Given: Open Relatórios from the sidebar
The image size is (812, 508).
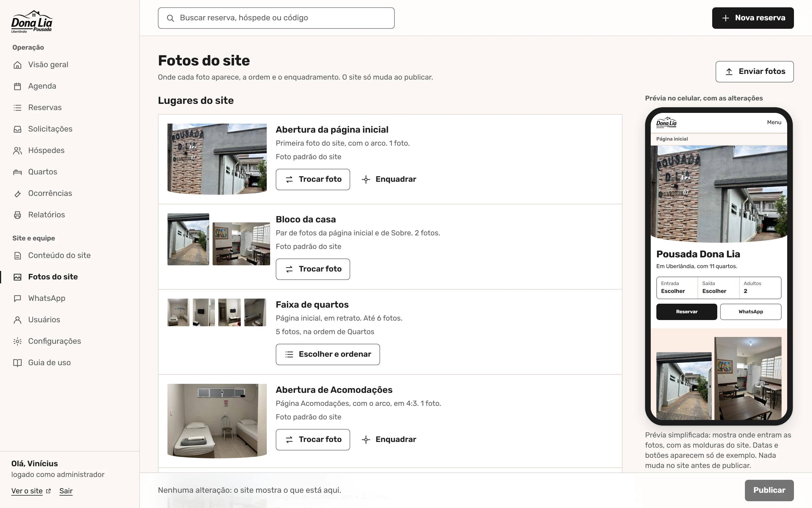Looking at the screenshot, I should [69, 215].
